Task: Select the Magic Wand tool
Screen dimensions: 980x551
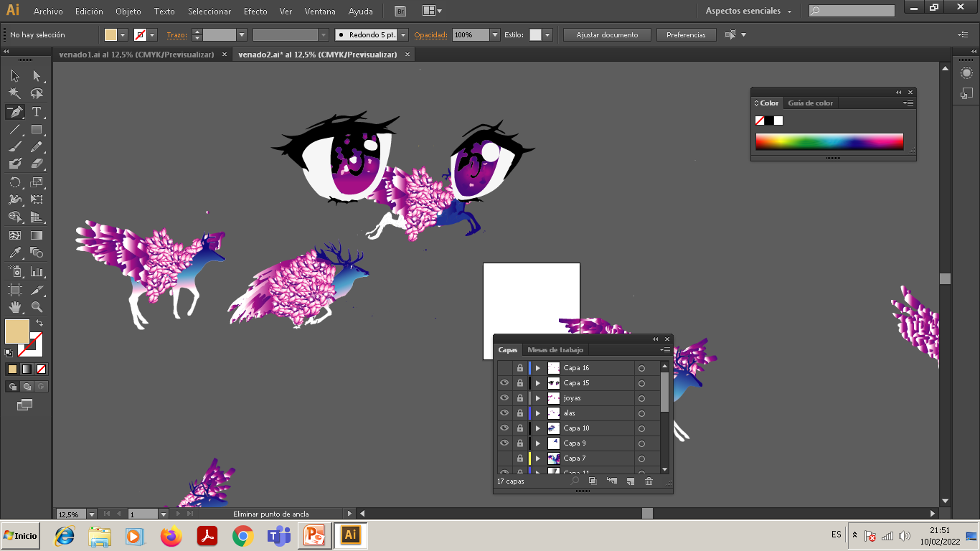Action: coord(15,94)
